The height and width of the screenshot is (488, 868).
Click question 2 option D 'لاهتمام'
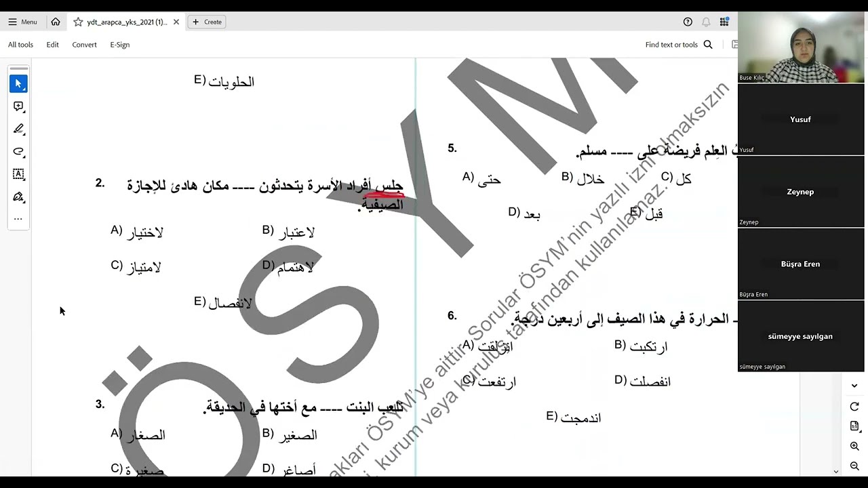click(288, 266)
